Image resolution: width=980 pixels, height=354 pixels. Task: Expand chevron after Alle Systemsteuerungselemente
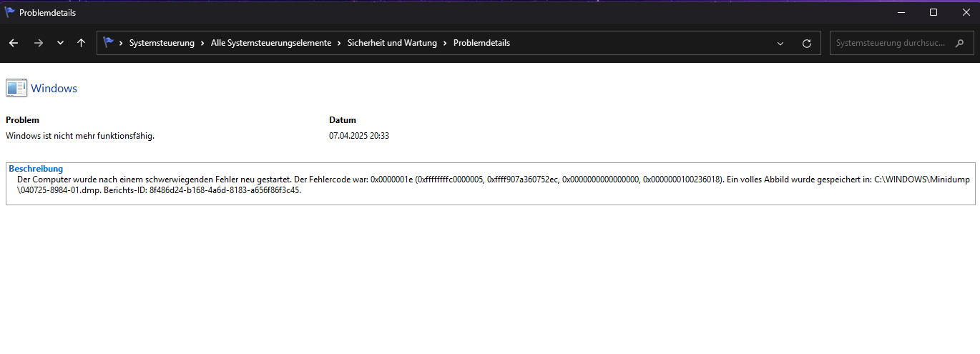pyautogui.click(x=340, y=43)
